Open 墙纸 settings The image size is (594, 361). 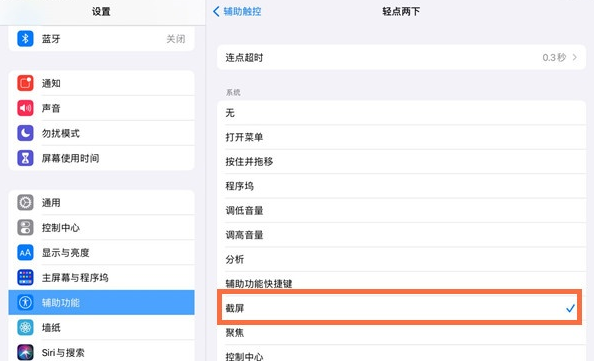(102, 327)
